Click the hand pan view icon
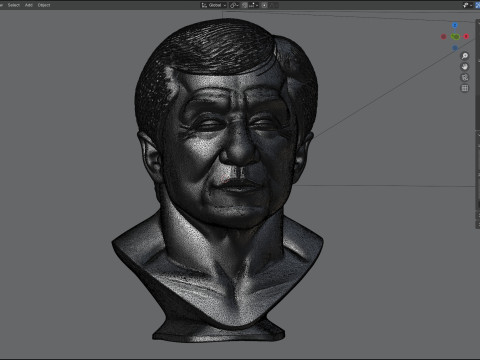Image resolution: width=480 pixels, height=360 pixels. point(465,67)
